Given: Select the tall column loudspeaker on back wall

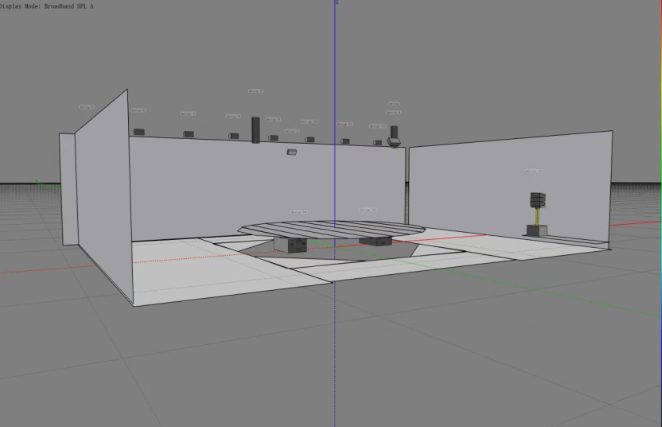Looking at the screenshot, I should coord(256,128).
